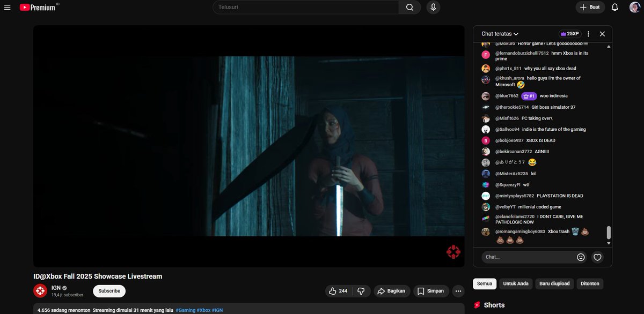Click username @bekircanan3772 in chat
Screen dimensions: 644x314
pos(514,152)
